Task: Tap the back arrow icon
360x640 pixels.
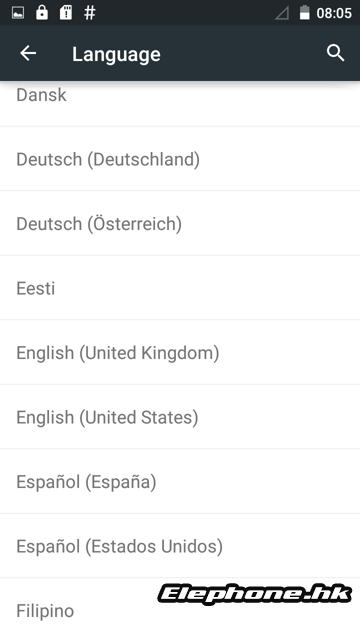Action: (28, 53)
